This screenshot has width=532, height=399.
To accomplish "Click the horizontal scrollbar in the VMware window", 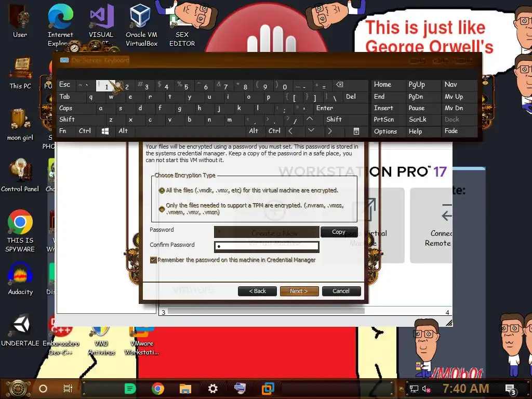I will [x=267, y=312].
